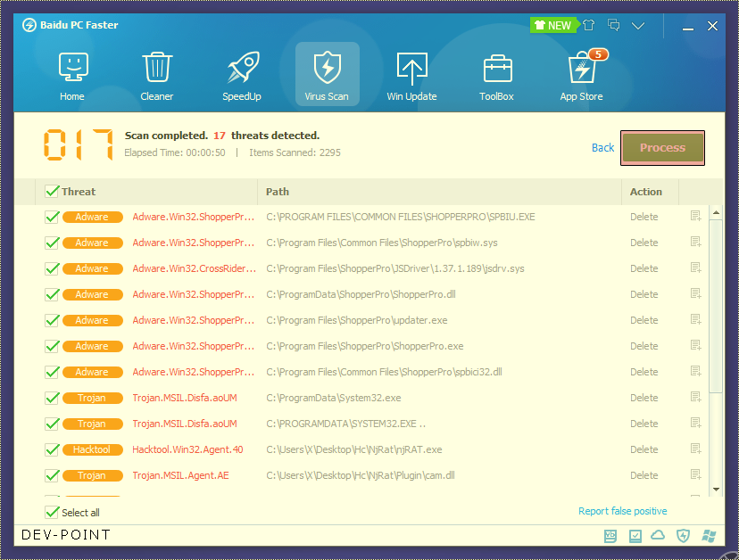Open the Home section
The height and width of the screenshot is (560, 739).
[72, 76]
